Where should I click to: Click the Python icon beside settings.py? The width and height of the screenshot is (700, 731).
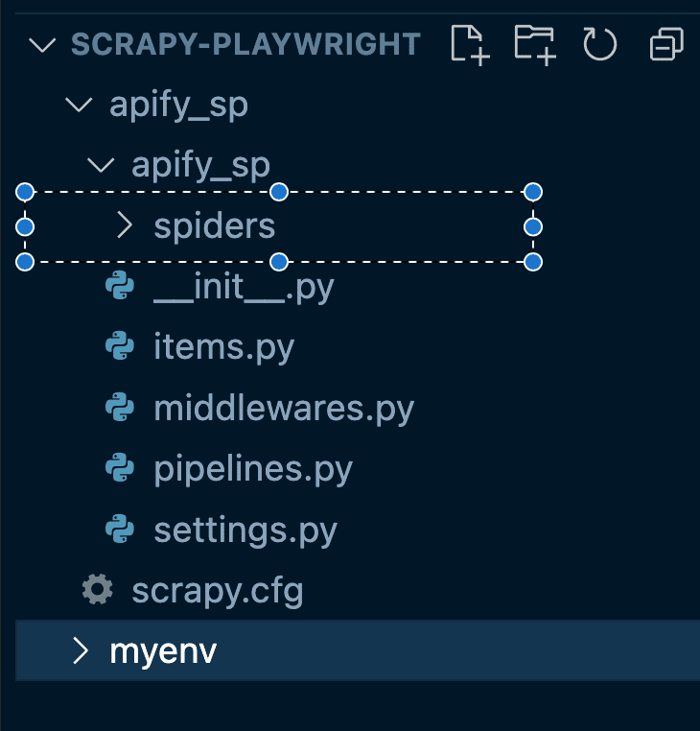120,530
